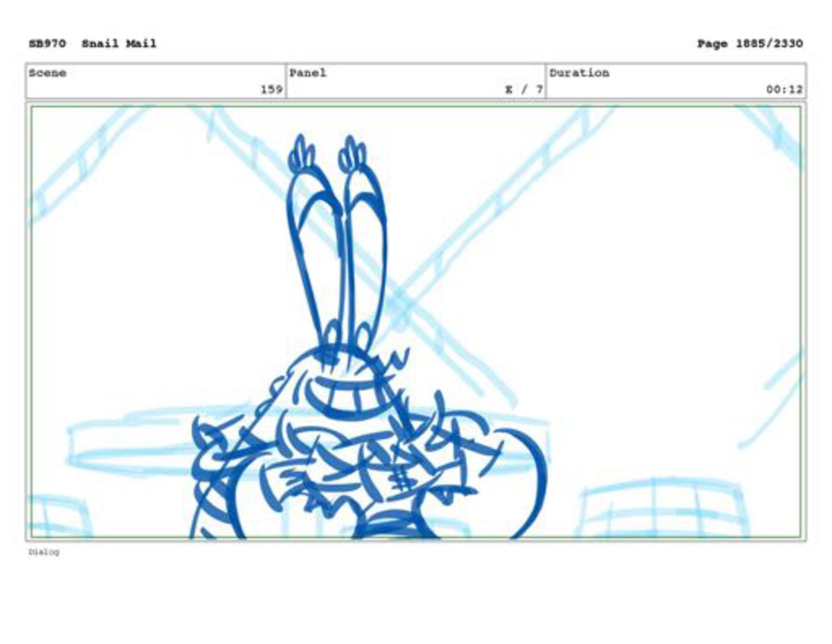Screen dimensions: 832x644
Task: Click the panel value 'E / 7'
Action: point(524,89)
